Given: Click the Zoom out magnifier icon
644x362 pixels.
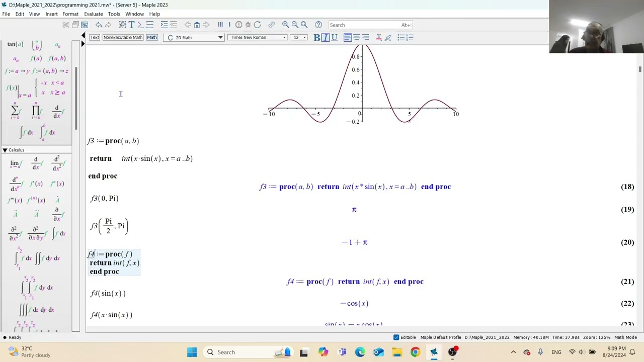Looking at the screenshot, I should [295, 25].
